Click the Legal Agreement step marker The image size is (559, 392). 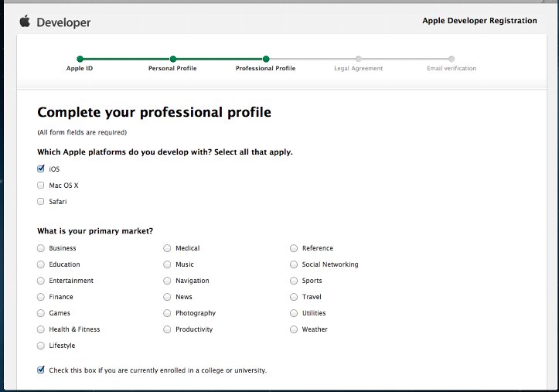(358, 59)
